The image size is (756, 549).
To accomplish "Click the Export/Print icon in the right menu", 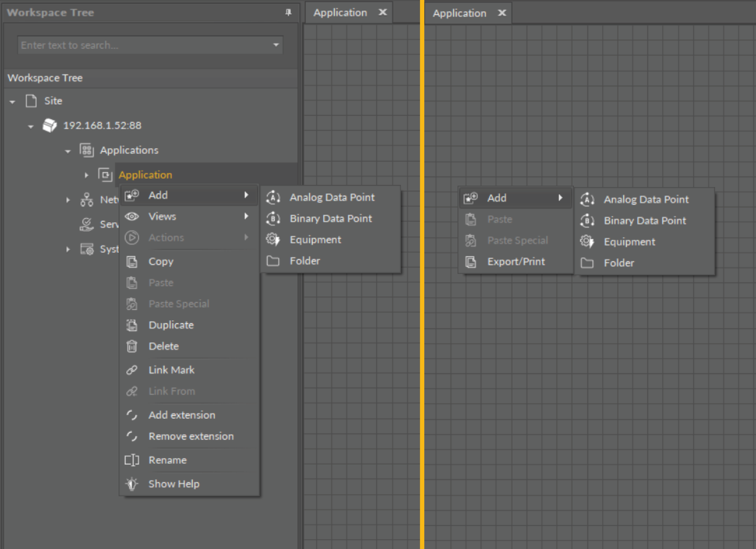I will click(470, 262).
